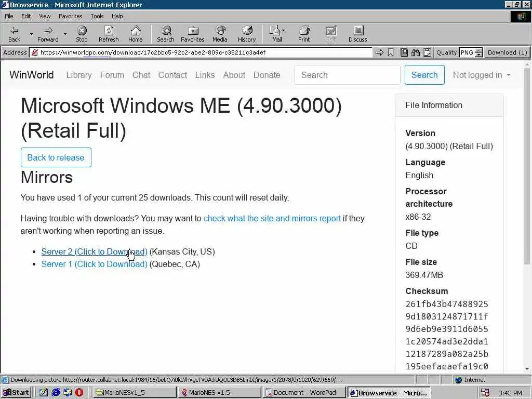532x399 pixels.
Task: Open the Search toolbar button
Action: 166,34
